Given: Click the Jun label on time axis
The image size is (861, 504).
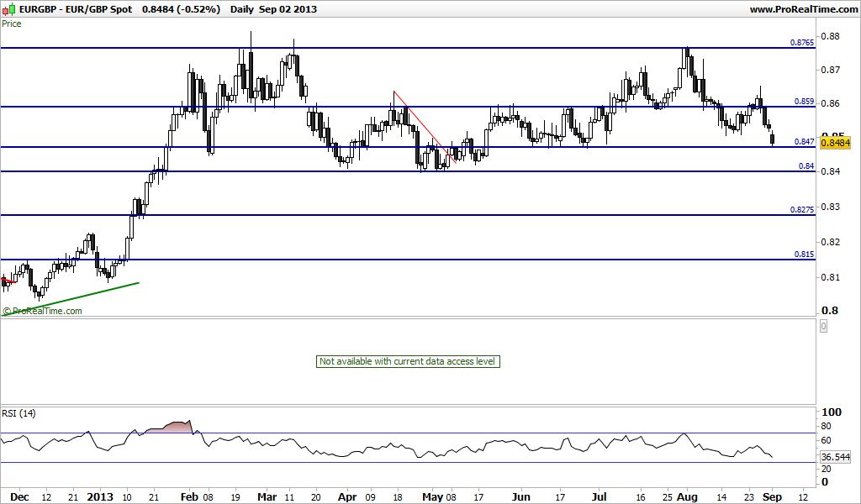Looking at the screenshot, I should coord(521,497).
